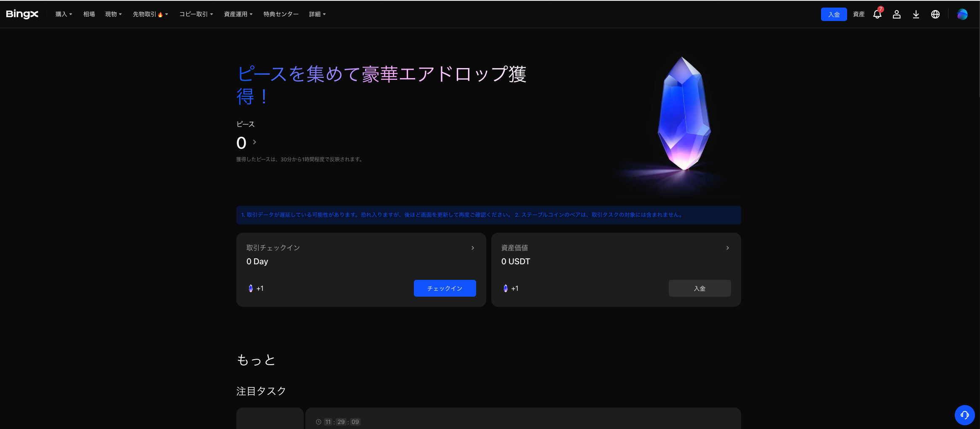Open the notifications bell icon
Screen dimensions: 980x429
pyautogui.click(x=877, y=14)
